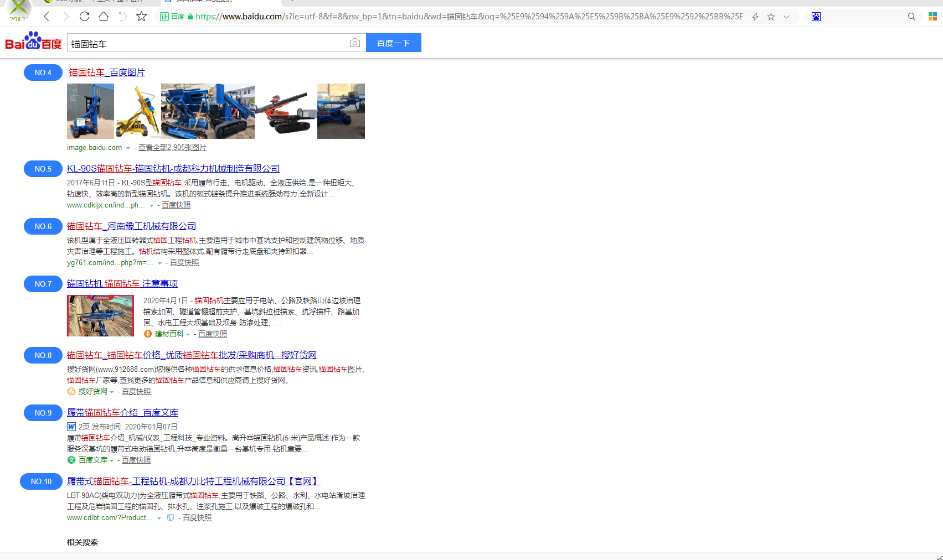943x560 pixels.
Task: Expand the address bar dropdown chevron
Action: 786,17
